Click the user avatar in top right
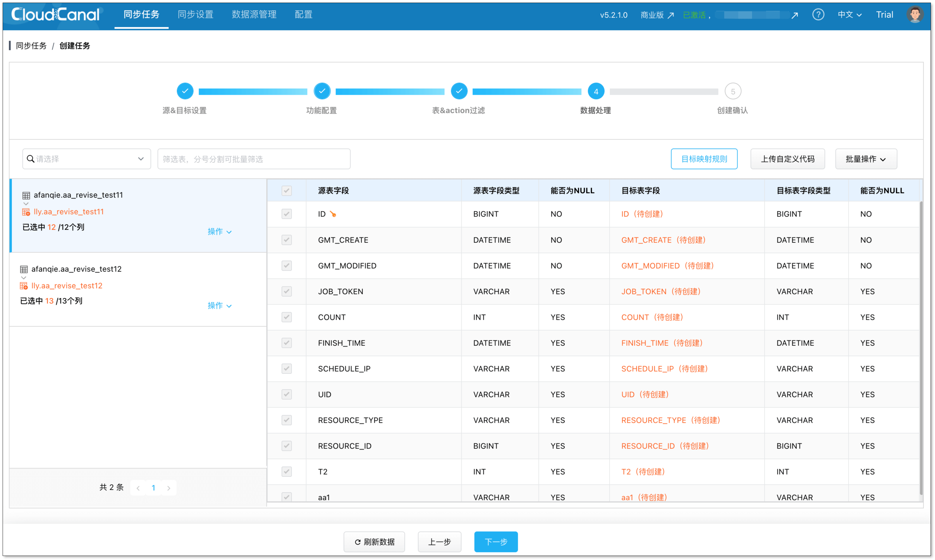935x560 pixels. click(915, 14)
